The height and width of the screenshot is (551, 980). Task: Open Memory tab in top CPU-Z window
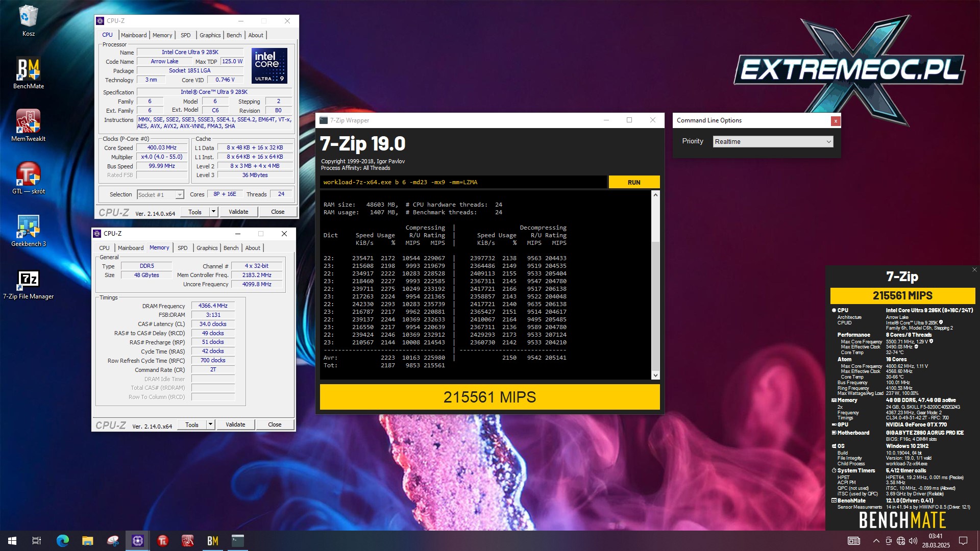point(162,35)
